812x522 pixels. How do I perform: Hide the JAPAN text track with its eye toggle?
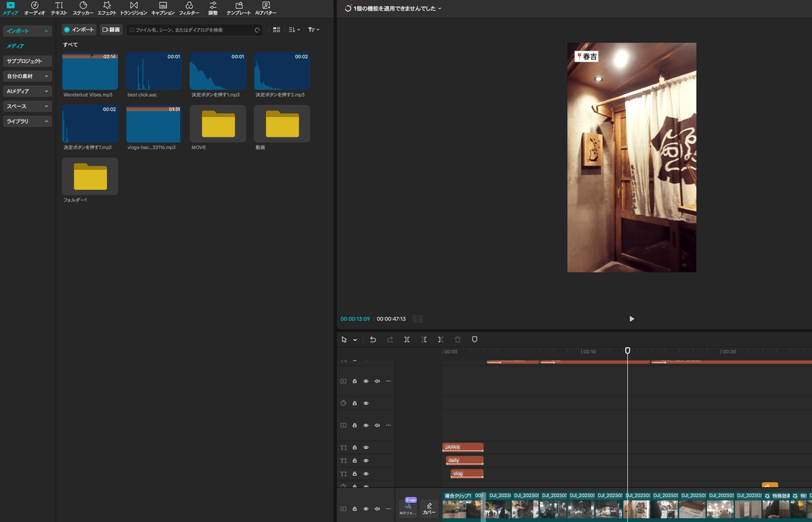(366, 447)
